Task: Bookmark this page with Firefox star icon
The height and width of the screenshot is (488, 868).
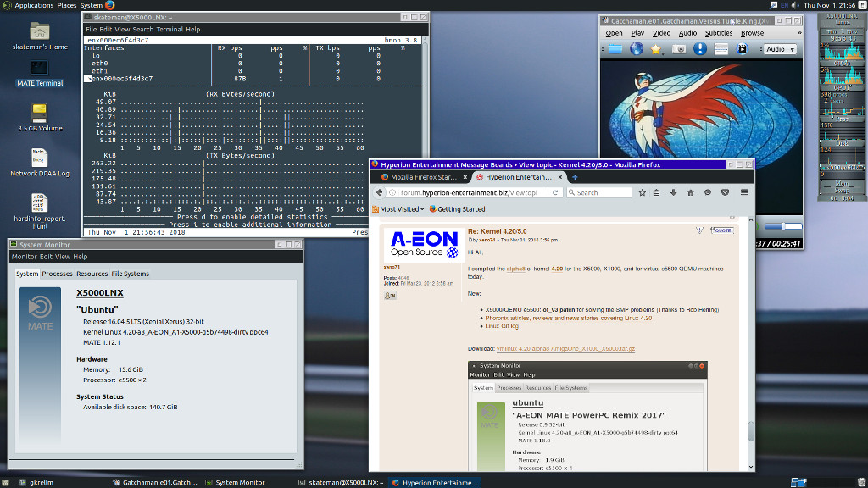Action: pos(642,192)
